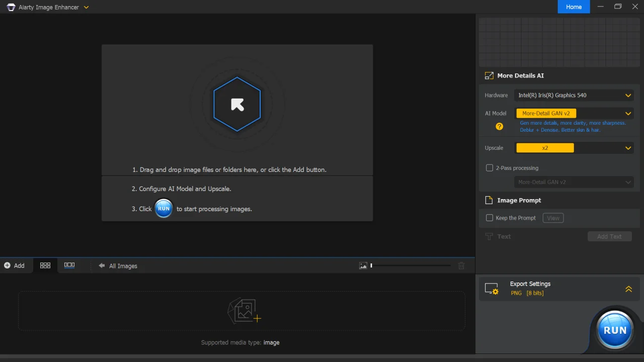Click the back arrow beside All Images
This screenshot has height=362, width=644.
click(102, 265)
